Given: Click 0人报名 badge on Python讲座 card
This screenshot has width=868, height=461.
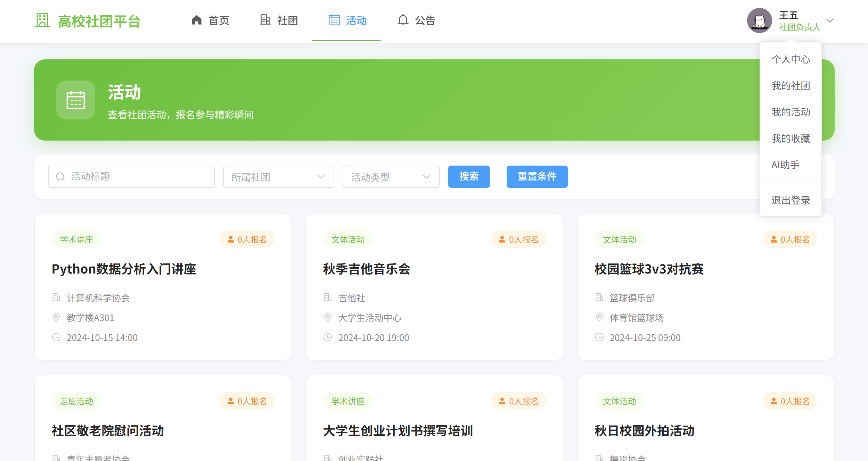Looking at the screenshot, I should [x=247, y=239].
